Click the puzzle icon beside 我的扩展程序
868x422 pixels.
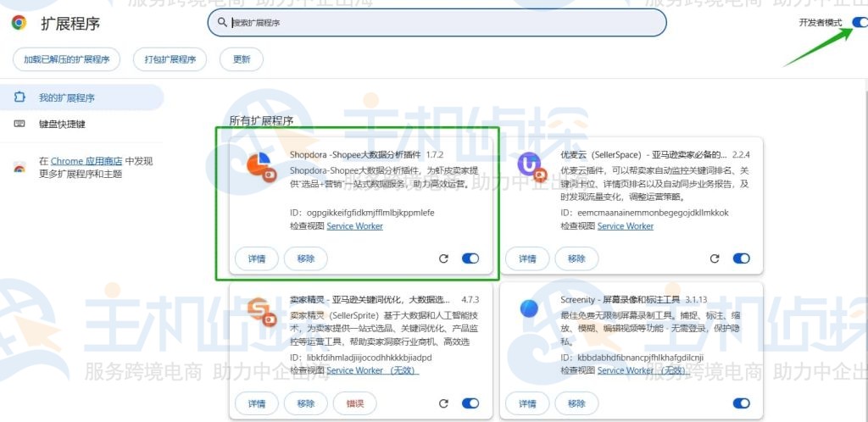[x=19, y=97]
